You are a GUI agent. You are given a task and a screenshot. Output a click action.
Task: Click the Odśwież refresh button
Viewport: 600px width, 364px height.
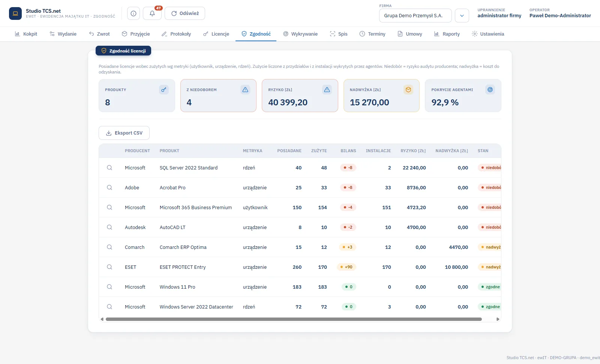(x=185, y=13)
